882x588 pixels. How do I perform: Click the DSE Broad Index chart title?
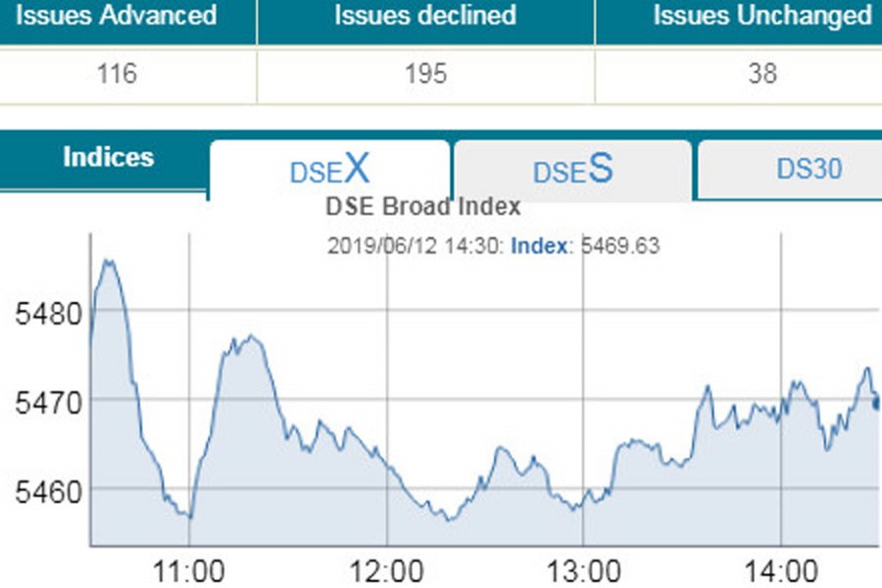click(x=422, y=208)
